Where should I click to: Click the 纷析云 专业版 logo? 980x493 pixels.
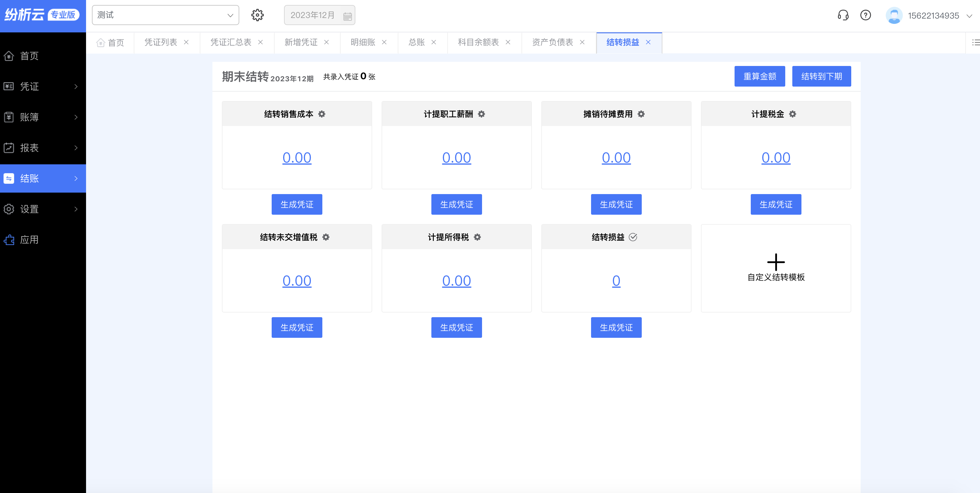pyautogui.click(x=42, y=15)
